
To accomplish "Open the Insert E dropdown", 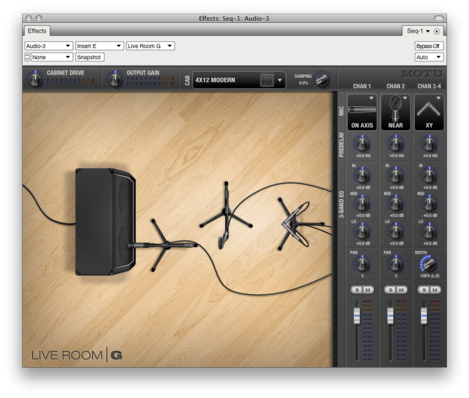I will [x=99, y=46].
